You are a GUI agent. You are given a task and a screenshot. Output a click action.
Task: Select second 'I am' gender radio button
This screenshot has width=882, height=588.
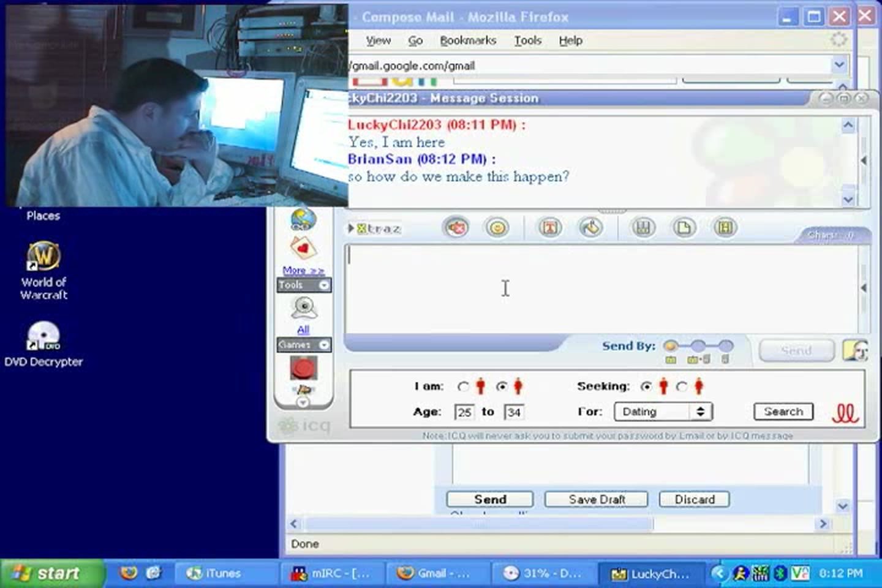pyautogui.click(x=502, y=386)
